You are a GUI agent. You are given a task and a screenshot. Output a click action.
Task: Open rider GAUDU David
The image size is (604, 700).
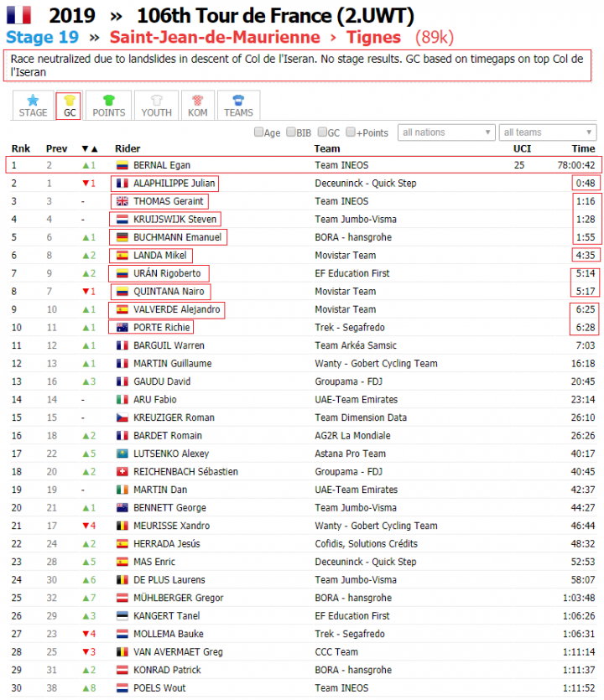click(162, 381)
